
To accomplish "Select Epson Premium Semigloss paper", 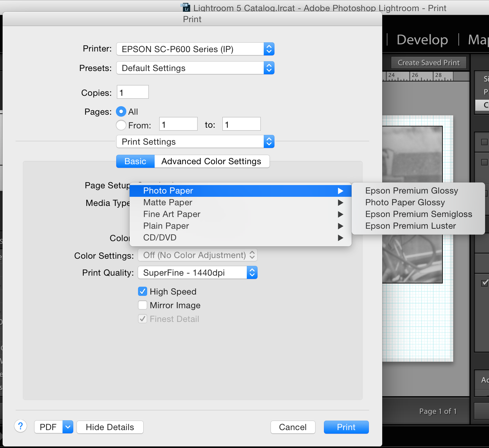I will point(418,214).
